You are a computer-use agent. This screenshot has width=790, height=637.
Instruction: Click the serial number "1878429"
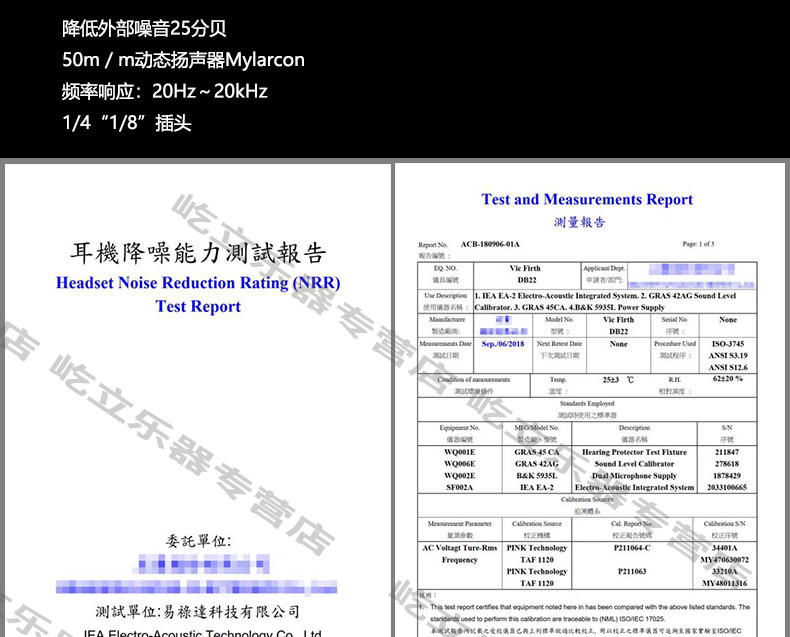click(727, 476)
